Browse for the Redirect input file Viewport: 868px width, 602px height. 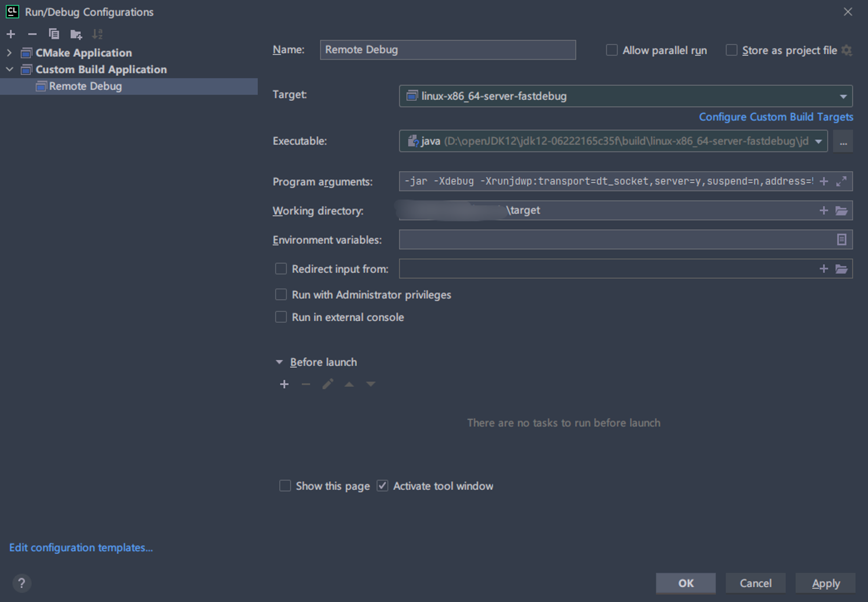[x=842, y=269]
